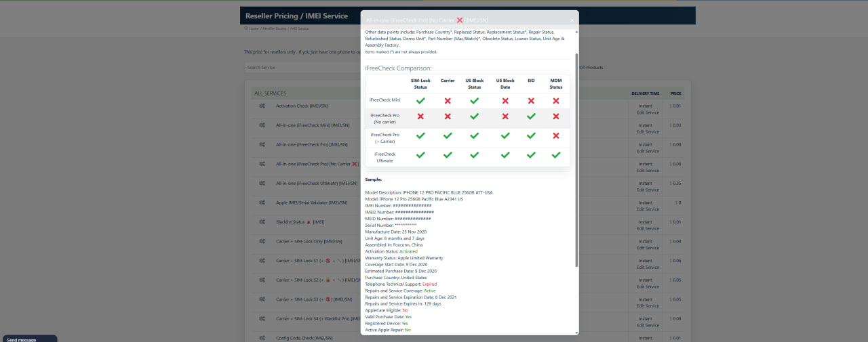Click the iFreeCheck Comparison heading
This screenshot has width=868, height=342.
[398, 68]
